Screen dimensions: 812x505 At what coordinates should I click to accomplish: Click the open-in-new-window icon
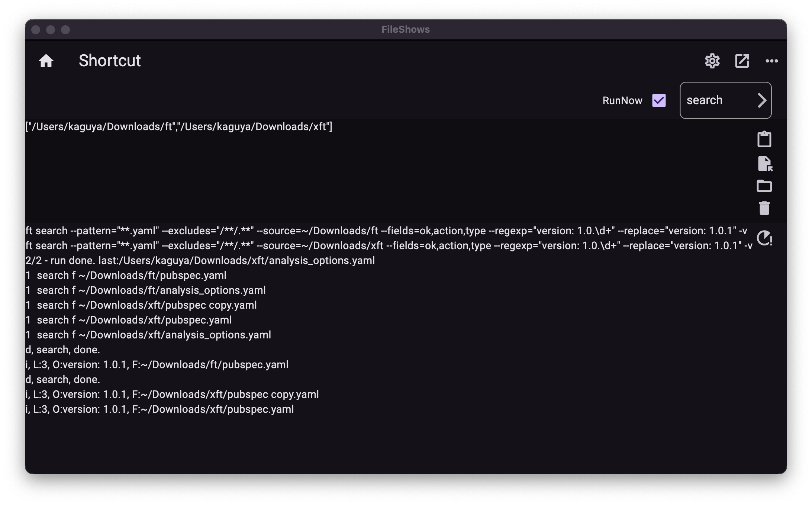(742, 61)
